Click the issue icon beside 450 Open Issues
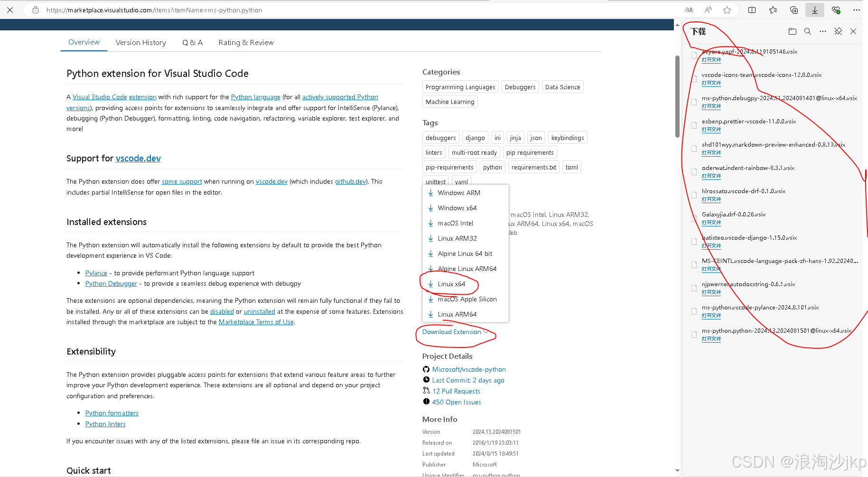Image resolution: width=868 pixels, height=477 pixels. point(426,402)
